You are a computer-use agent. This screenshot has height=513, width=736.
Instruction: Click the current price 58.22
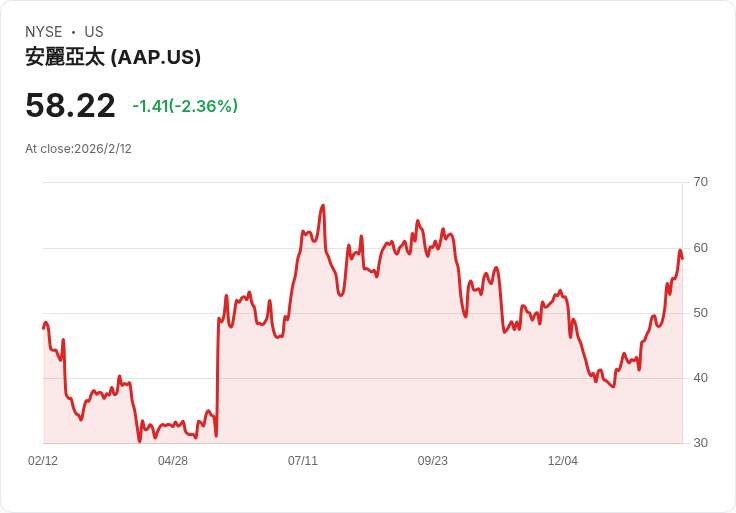(70, 106)
